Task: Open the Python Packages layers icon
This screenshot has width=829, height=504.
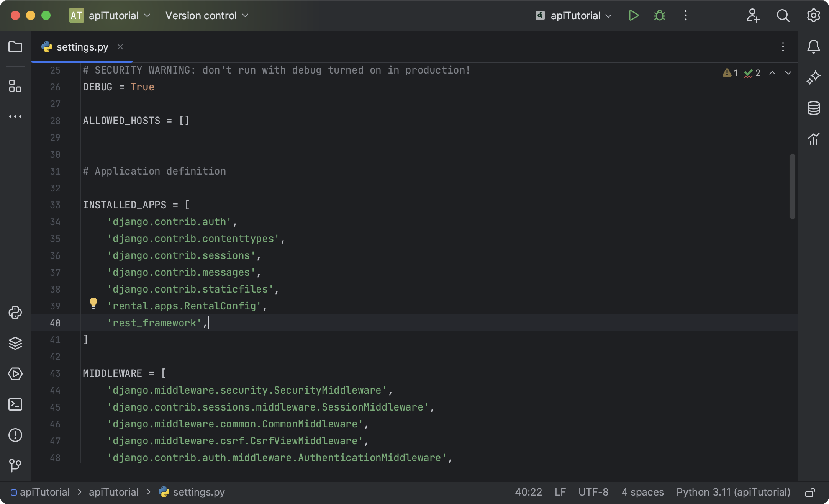Action: click(x=15, y=343)
